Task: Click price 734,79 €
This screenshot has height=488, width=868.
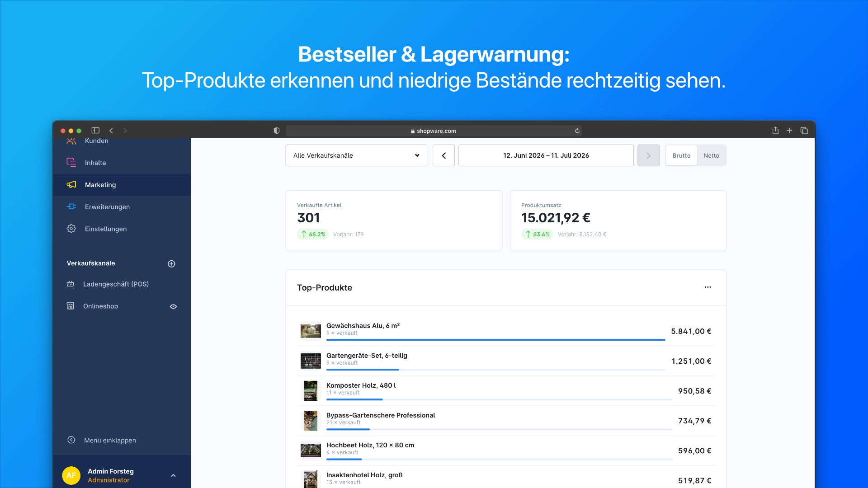Action: coord(694,421)
